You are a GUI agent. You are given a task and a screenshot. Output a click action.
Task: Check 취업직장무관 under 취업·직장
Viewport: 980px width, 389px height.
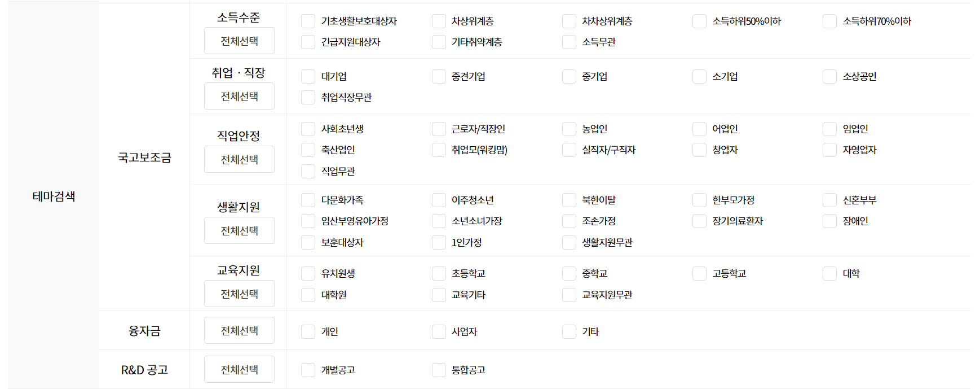click(x=308, y=97)
